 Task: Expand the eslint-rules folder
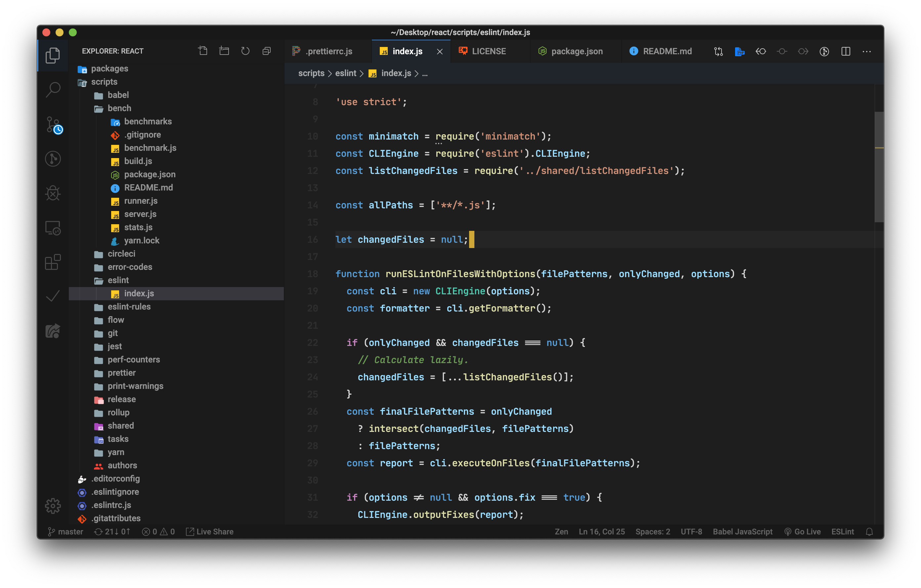[129, 307]
